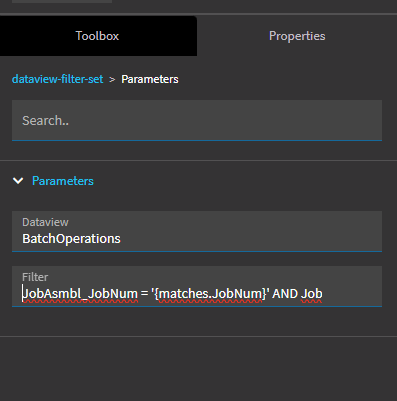Click the equals sign in Filter expression

pos(144,294)
